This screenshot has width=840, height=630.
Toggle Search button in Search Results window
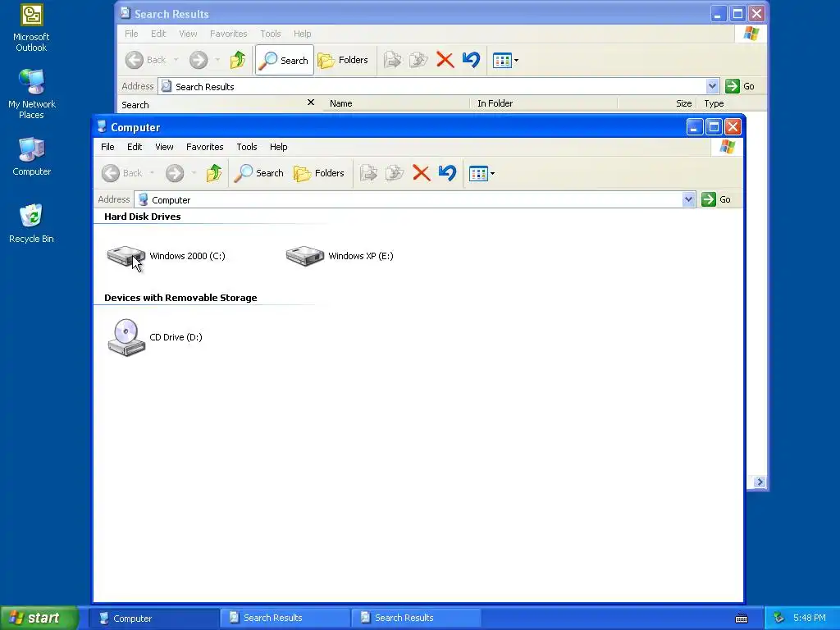[285, 60]
